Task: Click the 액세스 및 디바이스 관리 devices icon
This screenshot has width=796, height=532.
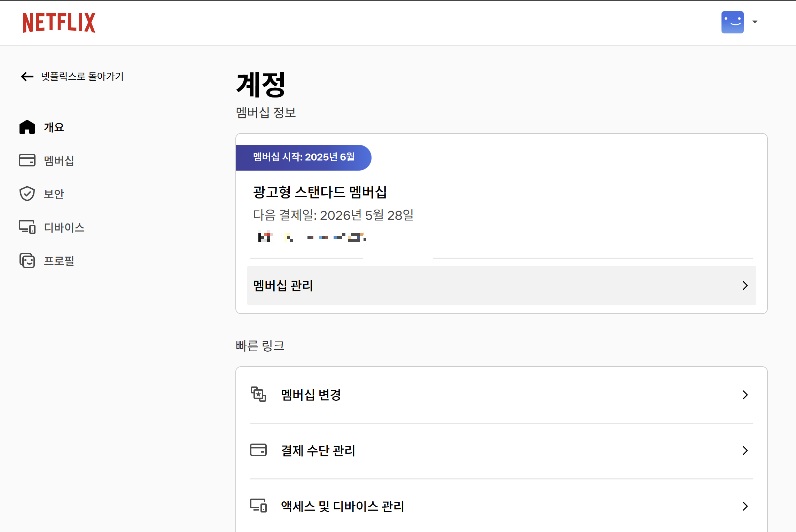Action: [258, 506]
